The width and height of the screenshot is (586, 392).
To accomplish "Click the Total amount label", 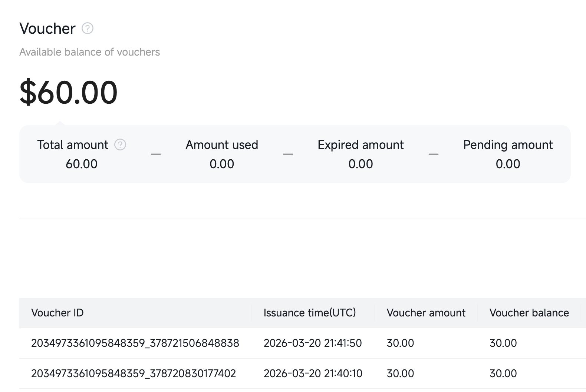I will tap(73, 144).
